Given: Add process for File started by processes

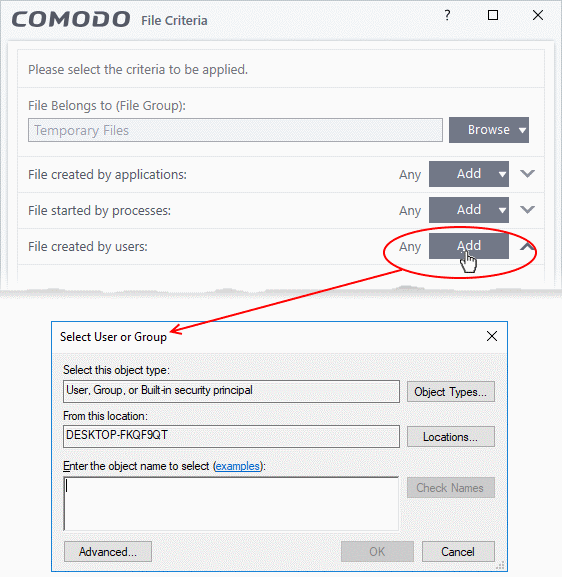Looking at the screenshot, I should point(469,210).
